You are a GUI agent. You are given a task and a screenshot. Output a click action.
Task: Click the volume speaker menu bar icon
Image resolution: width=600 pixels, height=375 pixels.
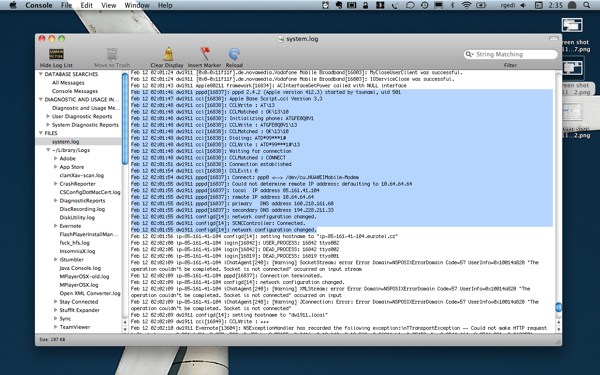point(523,5)
